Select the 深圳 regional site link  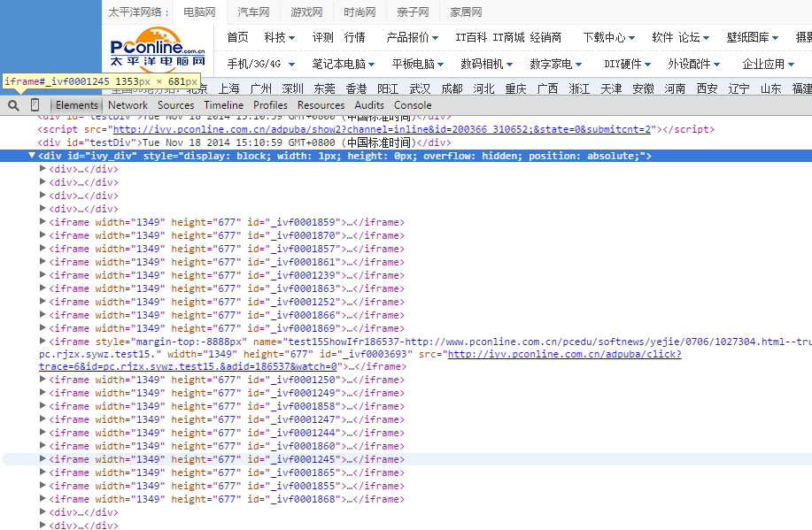292,89
